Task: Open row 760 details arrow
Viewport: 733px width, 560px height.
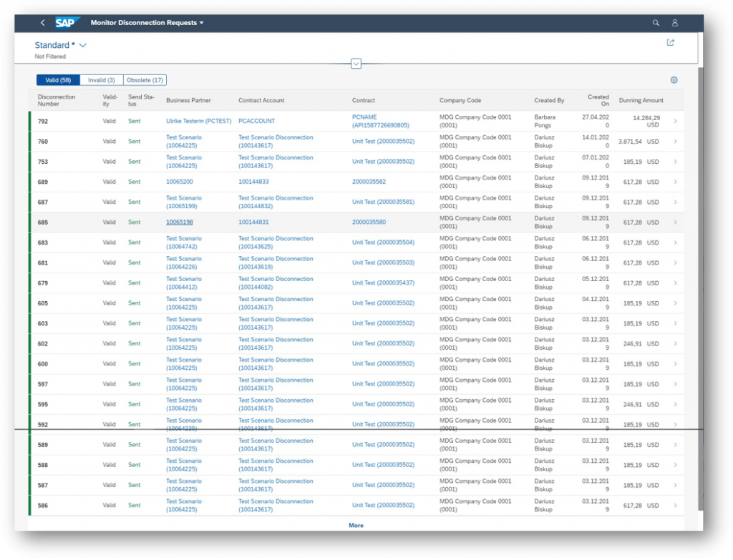Action: click(676, 141)
